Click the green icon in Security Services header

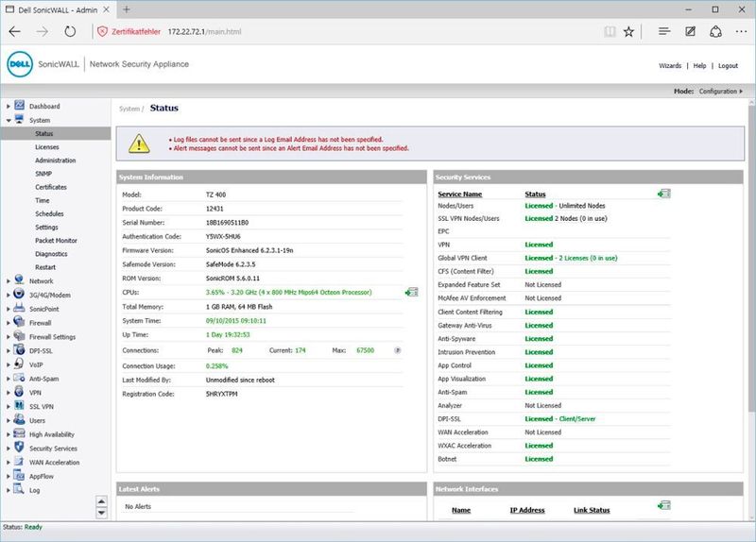click(664, 194)
